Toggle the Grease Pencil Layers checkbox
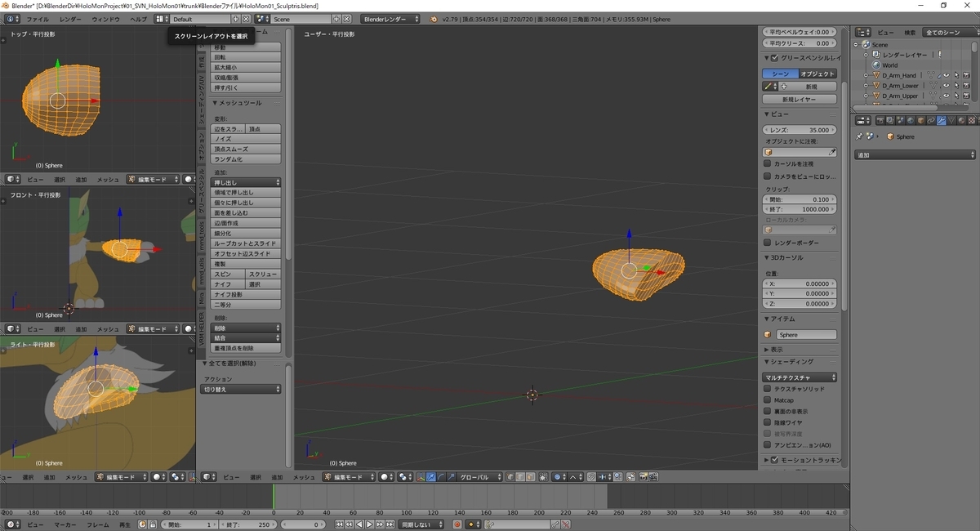Screen dimensions: 980x531 pos(774,58)
